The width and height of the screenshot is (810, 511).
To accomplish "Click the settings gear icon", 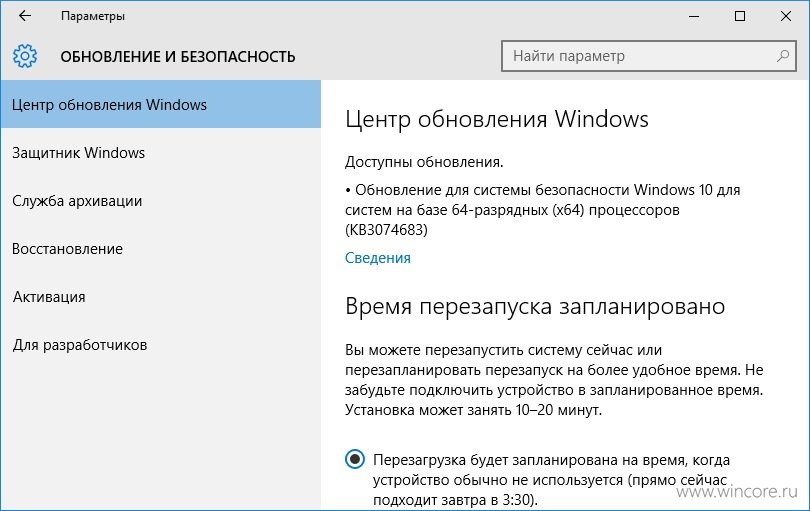I will click(25, 56).
